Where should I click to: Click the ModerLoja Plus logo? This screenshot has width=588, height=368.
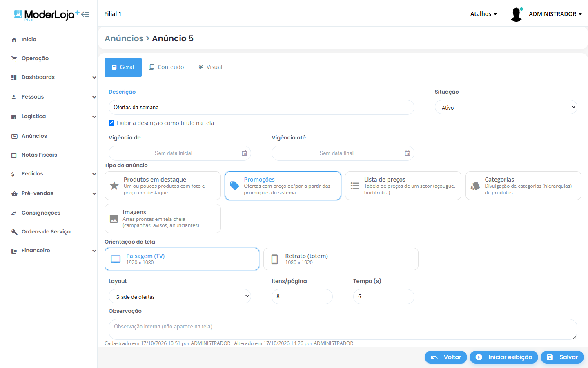(47, 15)
